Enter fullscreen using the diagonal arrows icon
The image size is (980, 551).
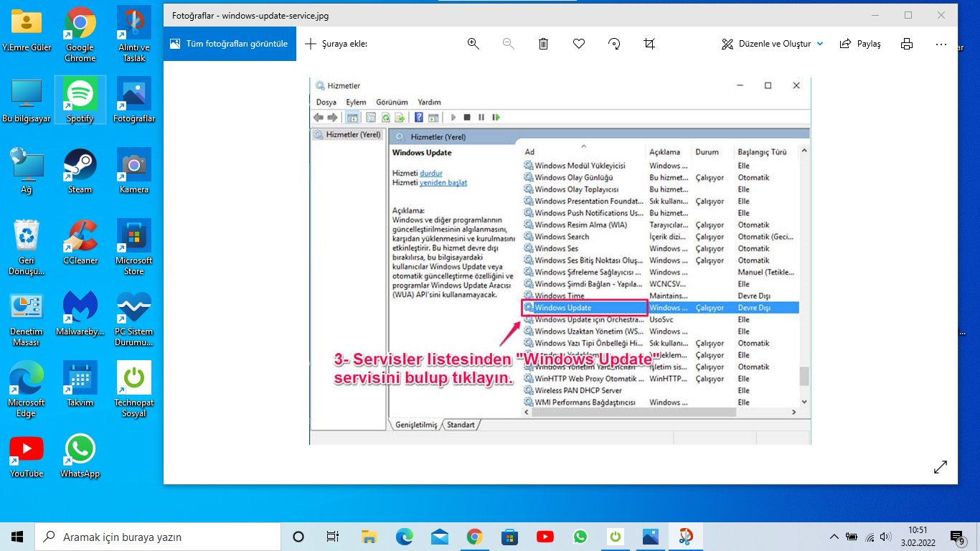[x=941, y=467]
